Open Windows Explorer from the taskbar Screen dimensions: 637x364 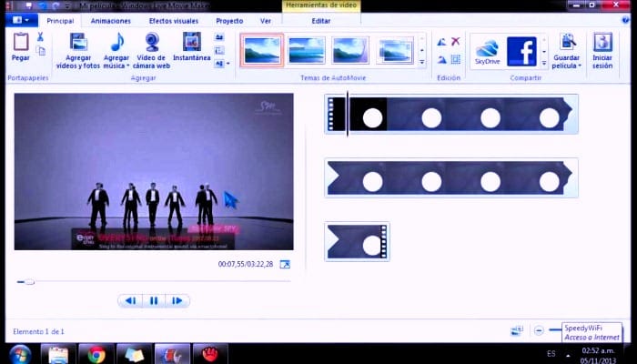tap(58, 354)
